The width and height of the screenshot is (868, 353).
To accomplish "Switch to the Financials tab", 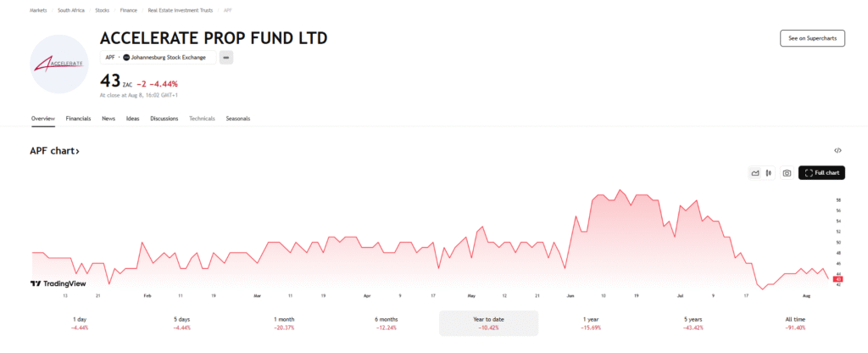I will coord(78,119).
